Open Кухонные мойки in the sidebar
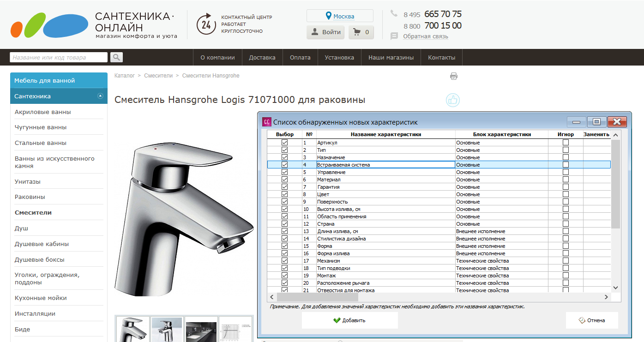 [x=41, y=298]
